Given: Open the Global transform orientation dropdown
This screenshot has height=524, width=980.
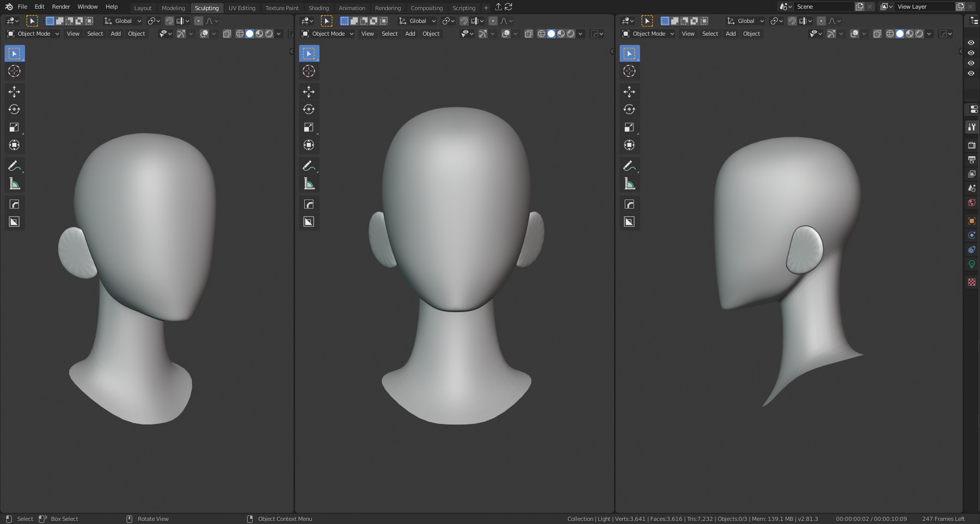Looking at the screenshot, I should tap(122, 21).
